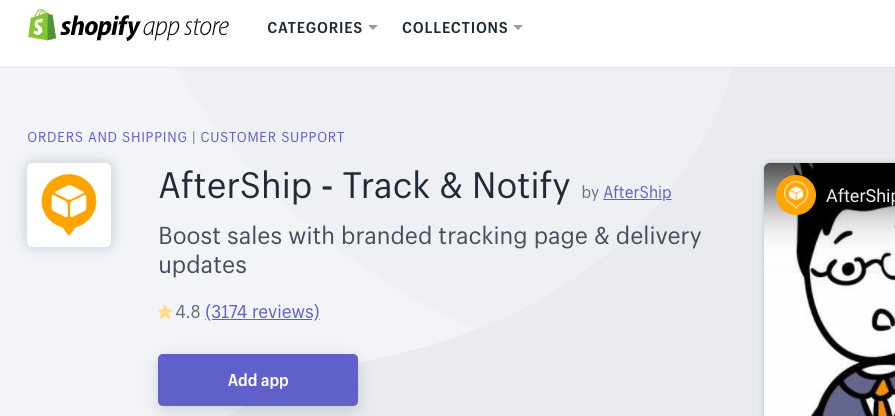Image resolution: width=895 pixels, height=416 pixels.
Task: Open Customer Support category link
Action: coord(272,137)
